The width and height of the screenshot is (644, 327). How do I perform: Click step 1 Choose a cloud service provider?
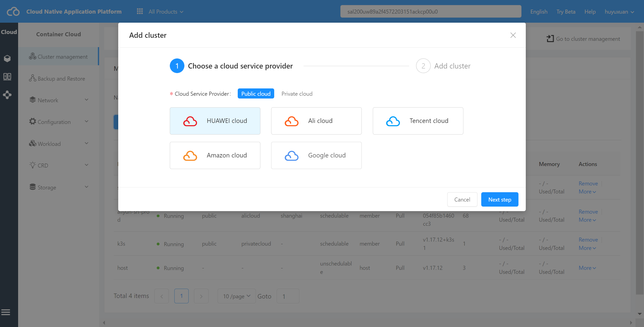(x=231, y=66)
